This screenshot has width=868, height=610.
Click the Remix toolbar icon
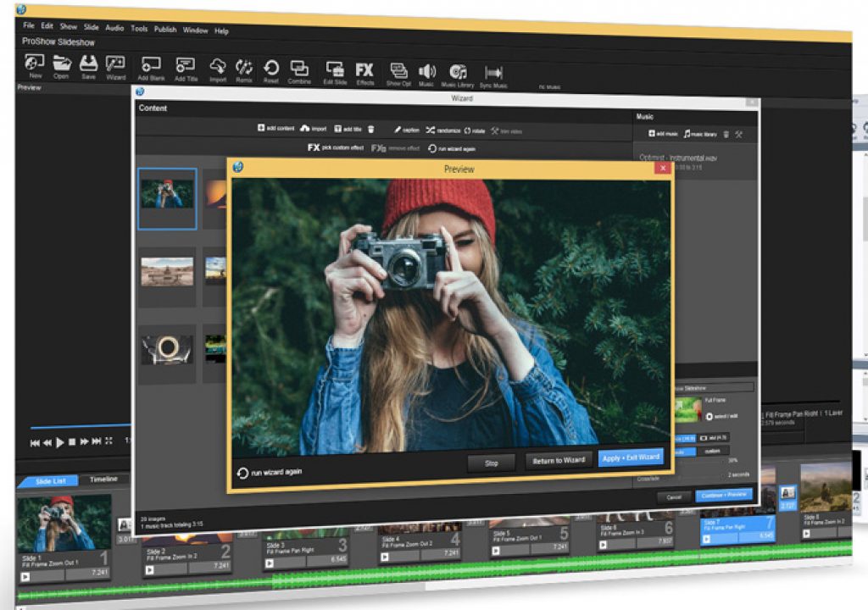point(244,70)
